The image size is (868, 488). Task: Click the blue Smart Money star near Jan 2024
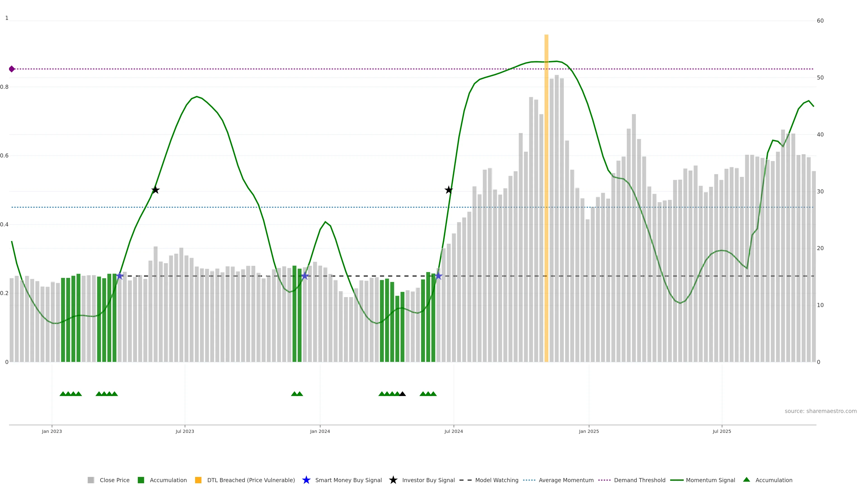tap(305, 276)
